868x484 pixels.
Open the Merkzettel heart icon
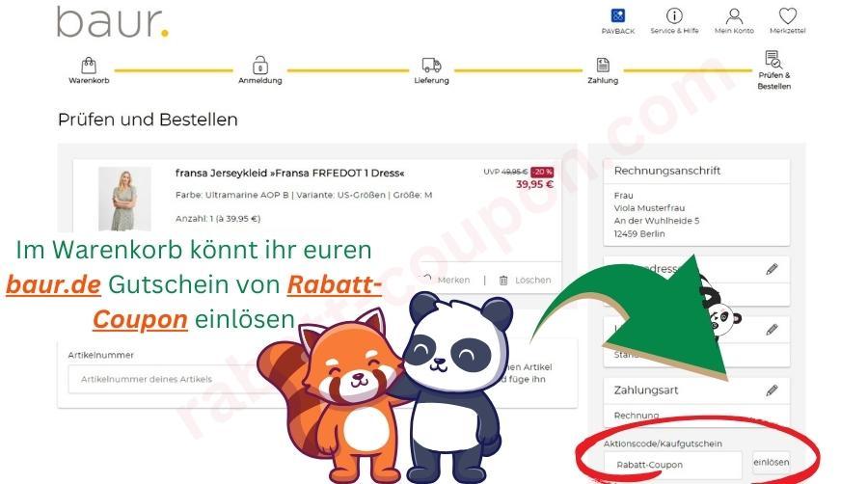coord(787,16)
